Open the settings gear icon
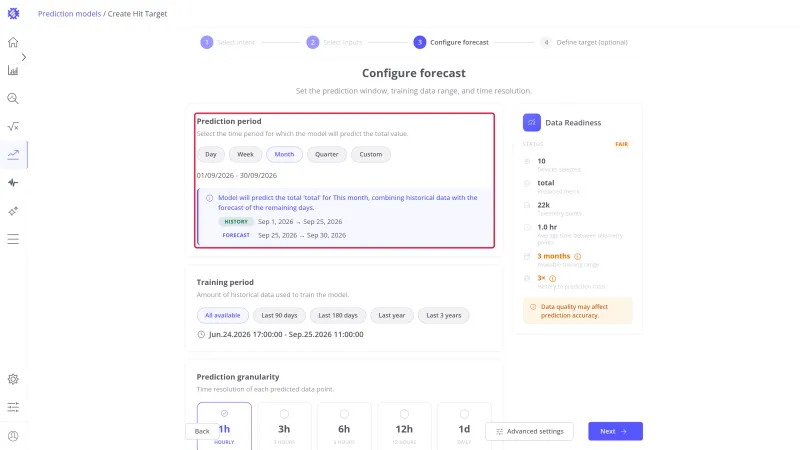 click(x=13, y=379)
